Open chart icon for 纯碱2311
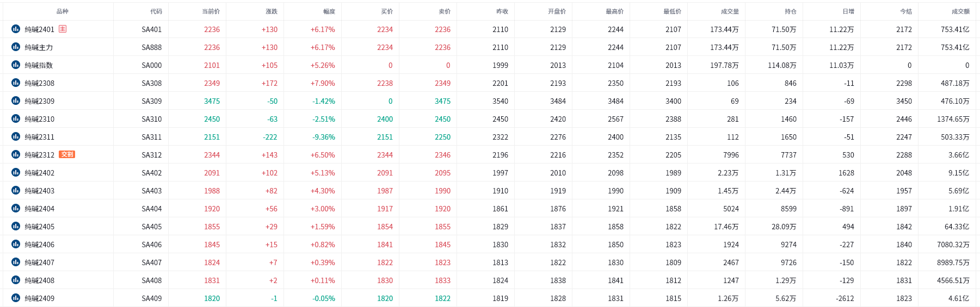Viewport: 980px width, 307px height. coord(16,136)
